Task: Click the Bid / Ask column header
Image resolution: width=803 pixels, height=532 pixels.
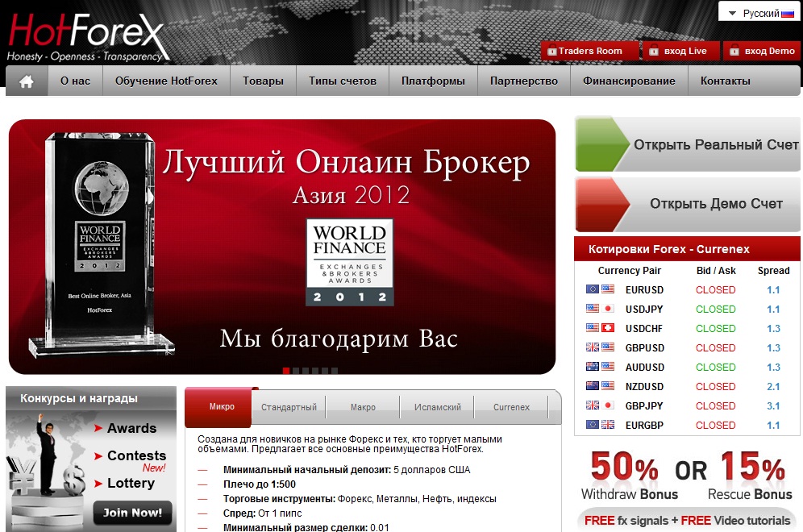Action: click(716, 270)
